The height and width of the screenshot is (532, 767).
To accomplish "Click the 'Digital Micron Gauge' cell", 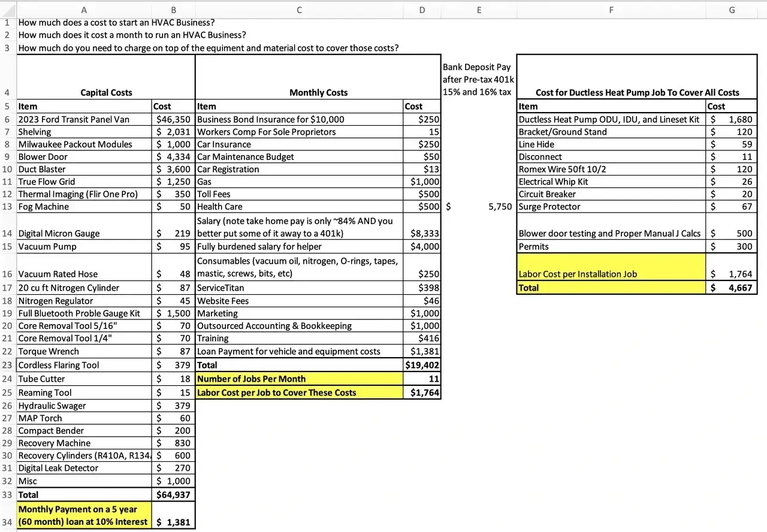I will 84,227.
